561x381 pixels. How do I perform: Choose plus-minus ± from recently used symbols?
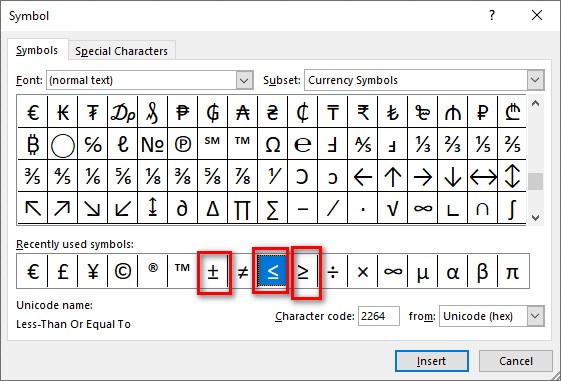pyautogui.click(x=213, y=271)
